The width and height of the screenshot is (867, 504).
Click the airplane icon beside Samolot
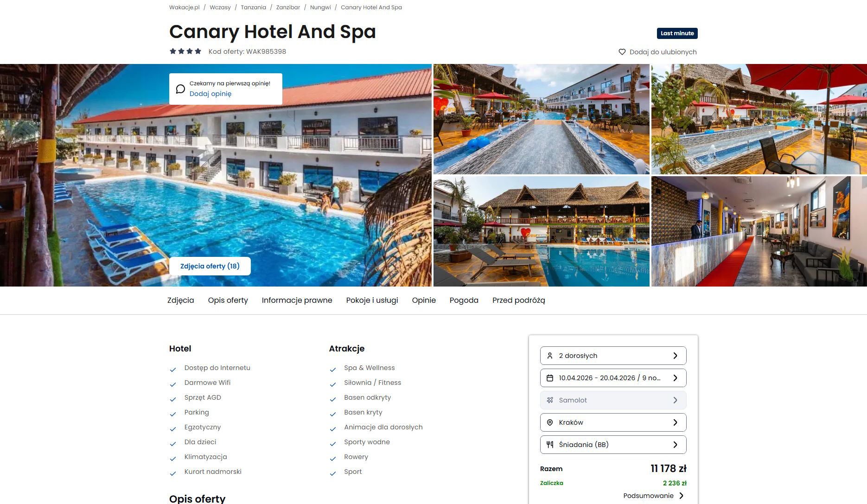pos(550,400)
